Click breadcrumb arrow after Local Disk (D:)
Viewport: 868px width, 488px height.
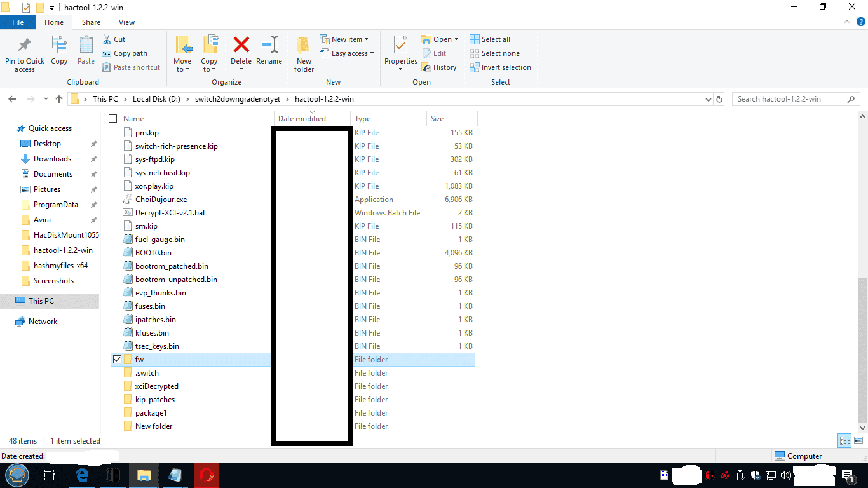point(188,99)
